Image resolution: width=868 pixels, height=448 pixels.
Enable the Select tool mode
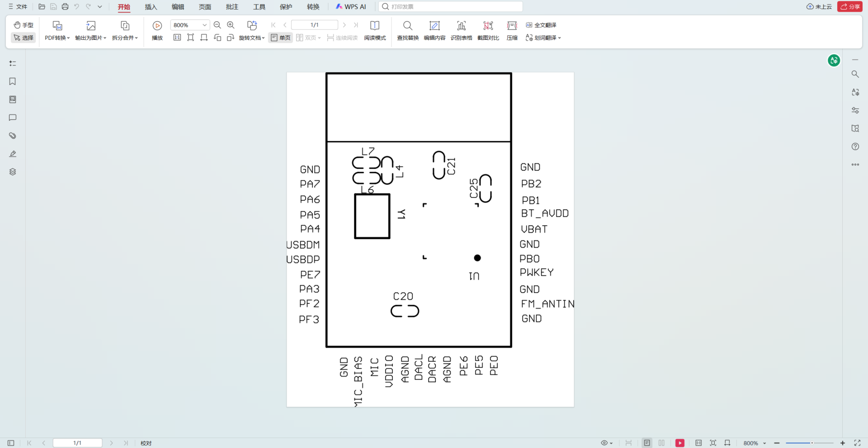pos(24,38)
